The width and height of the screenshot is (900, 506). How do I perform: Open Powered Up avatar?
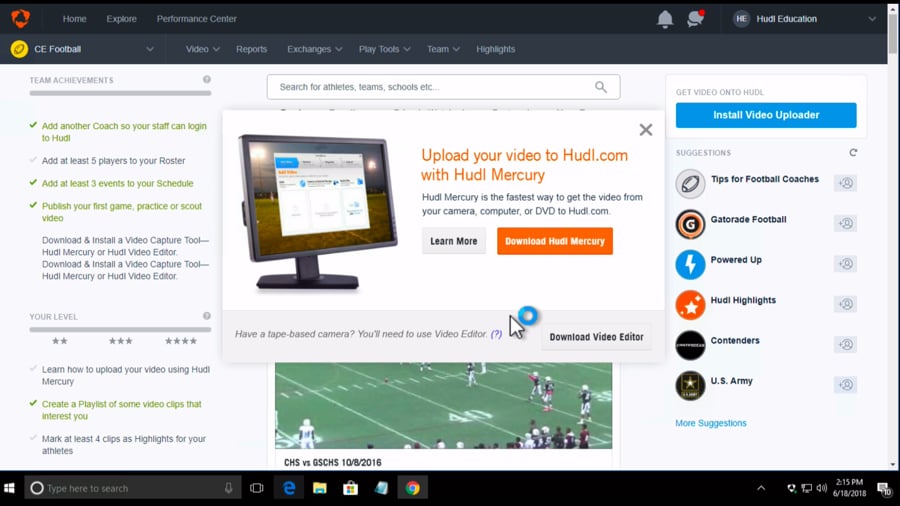click(690, 264)
